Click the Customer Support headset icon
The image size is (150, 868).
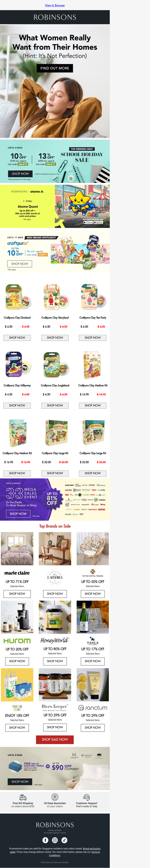click(x=87, y=797)
